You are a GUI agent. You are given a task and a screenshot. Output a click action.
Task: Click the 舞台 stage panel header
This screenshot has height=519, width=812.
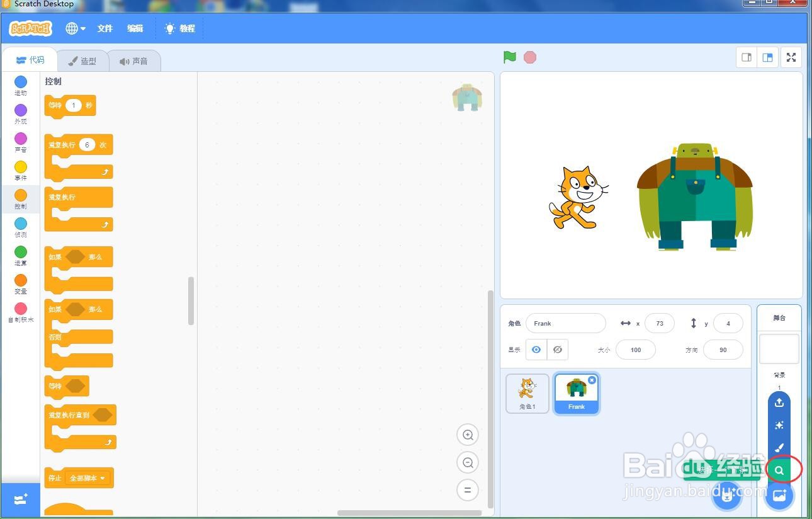pyautogui.click(x=779, y=318)
